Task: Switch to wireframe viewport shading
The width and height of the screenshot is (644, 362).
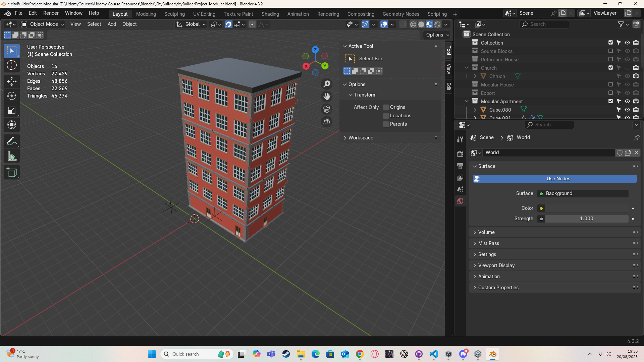Action: coord(413,24)
